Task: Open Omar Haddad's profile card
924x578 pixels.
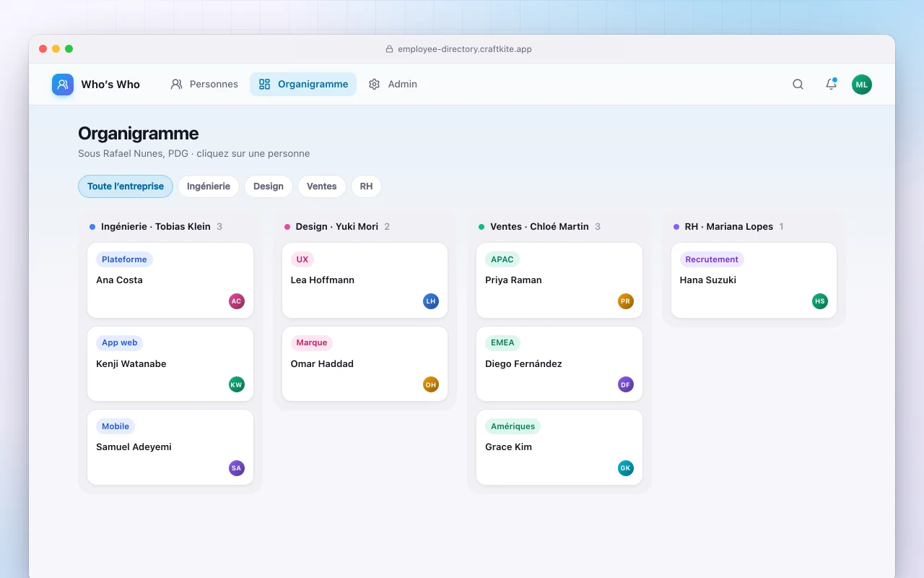Action: click(x=365, y=363)
